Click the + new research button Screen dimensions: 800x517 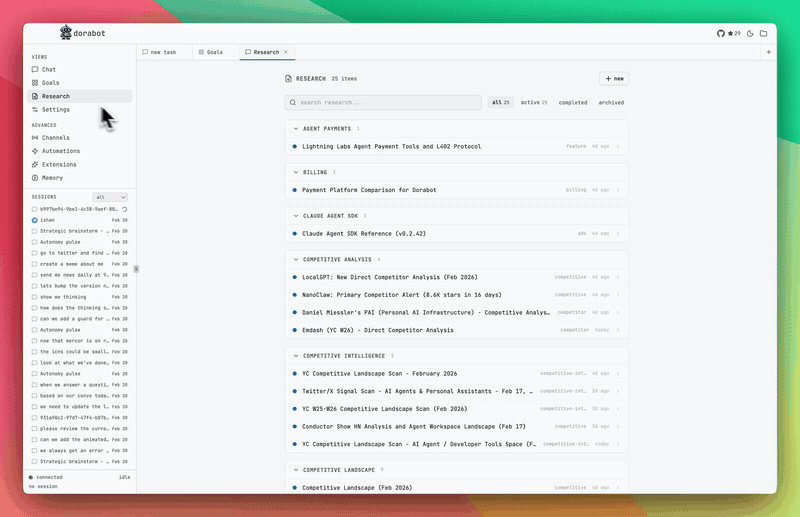click(x=614, y=79)
